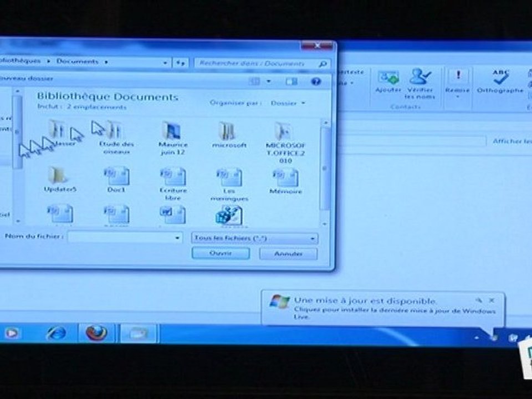Select the 'Mémoire' document icon
The width and height of the screenshot is (532, 399).
point(285,177)
